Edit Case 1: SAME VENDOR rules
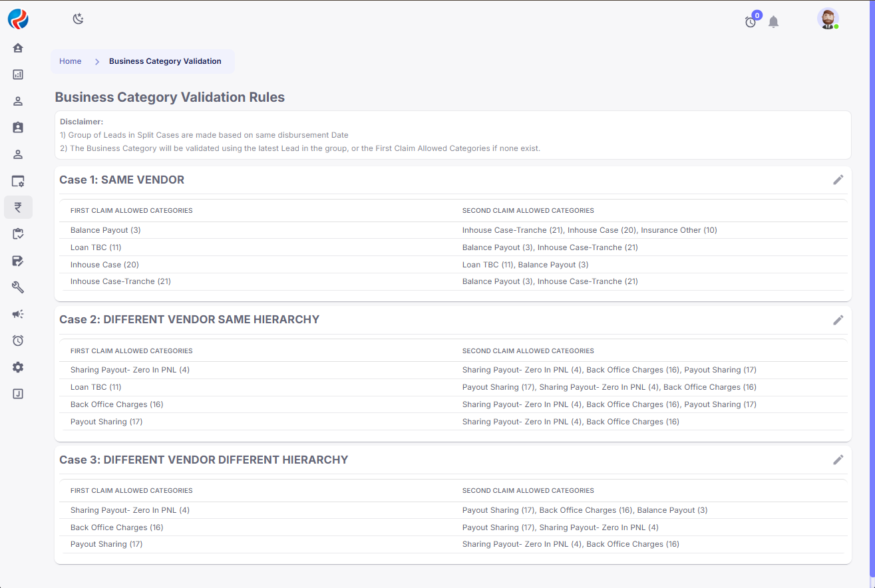 tap(838, 180)
